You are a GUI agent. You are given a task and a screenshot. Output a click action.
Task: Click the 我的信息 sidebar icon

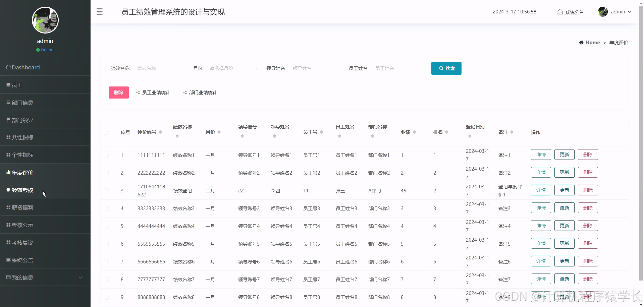(x=8, y=277)
